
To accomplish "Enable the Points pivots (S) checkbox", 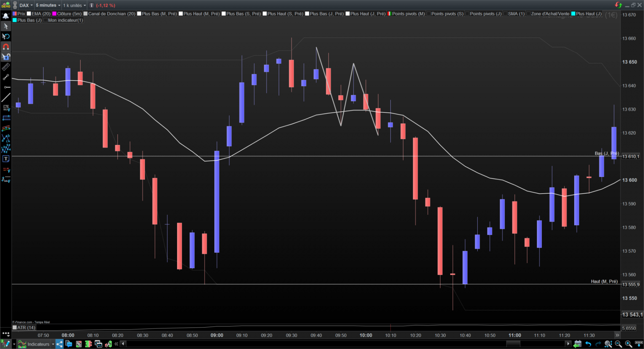I will click(429, 14).
